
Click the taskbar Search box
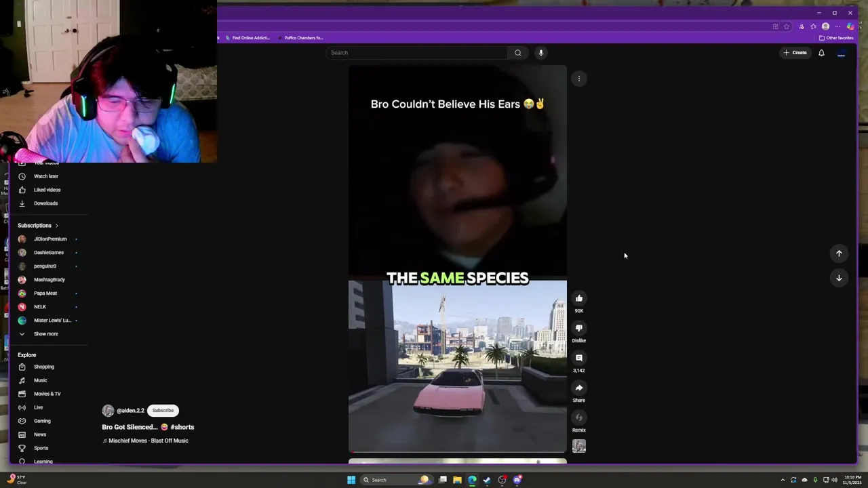[396, 480]
